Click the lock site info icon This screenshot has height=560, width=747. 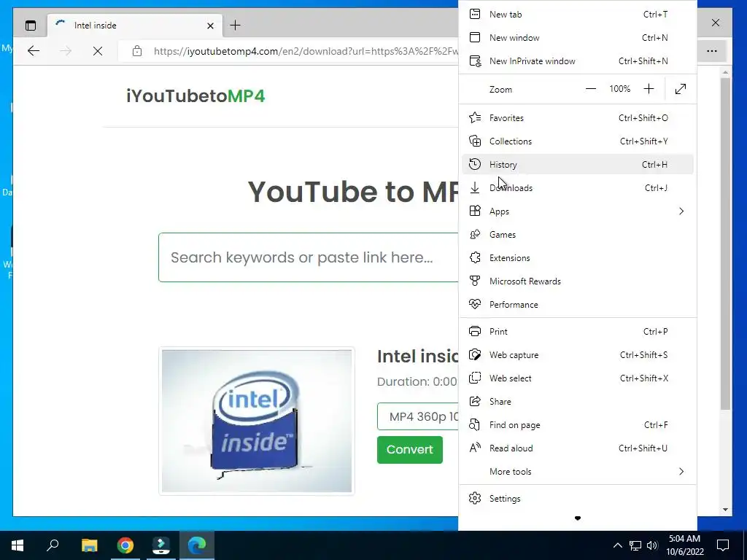[x=137, y=51]
